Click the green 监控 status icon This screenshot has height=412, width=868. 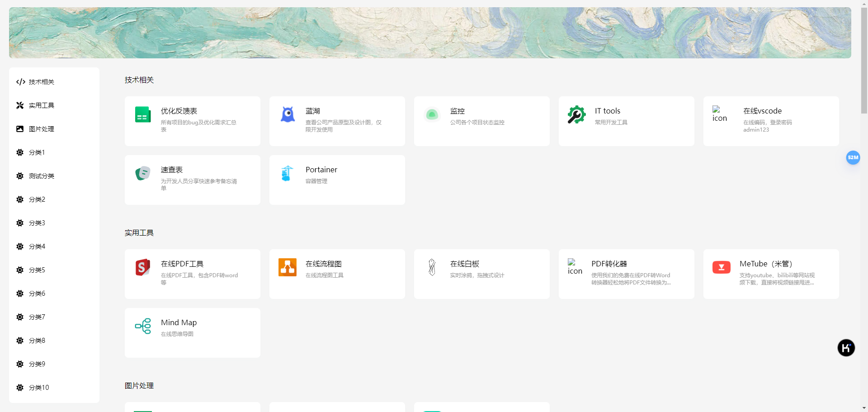coord(432,115)
